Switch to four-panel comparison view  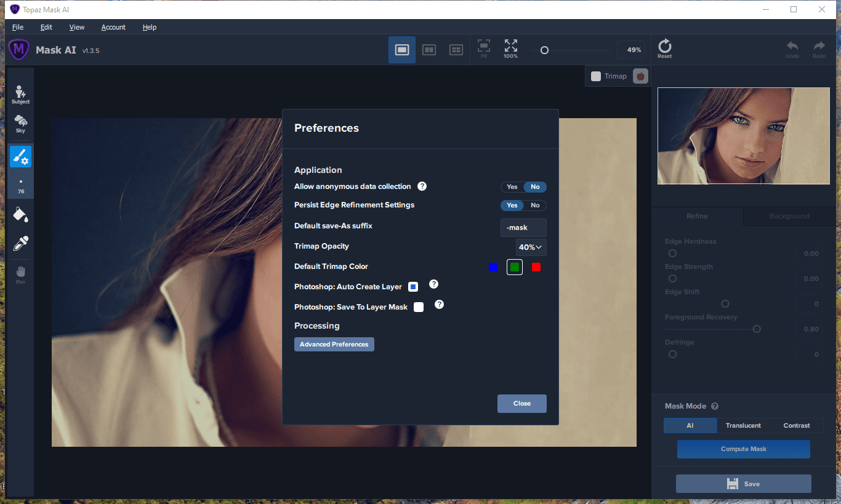click(456, 50)
